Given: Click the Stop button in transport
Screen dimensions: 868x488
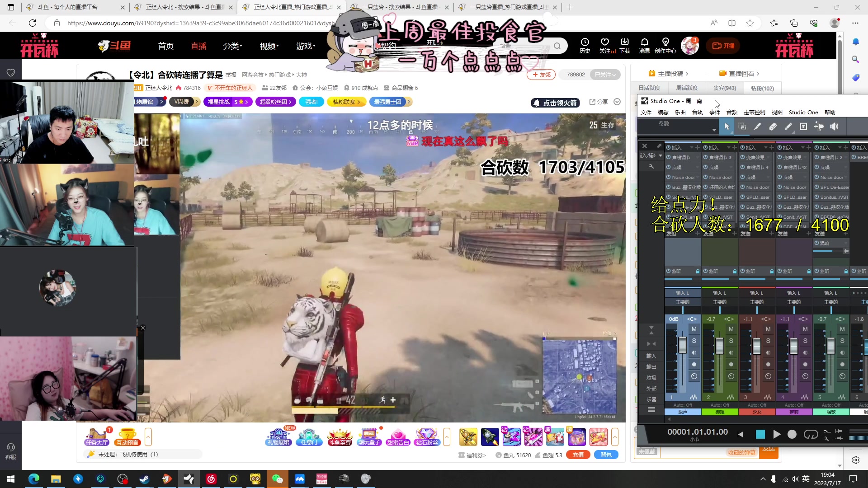Looking at the screenshot, I should point(760,434).
